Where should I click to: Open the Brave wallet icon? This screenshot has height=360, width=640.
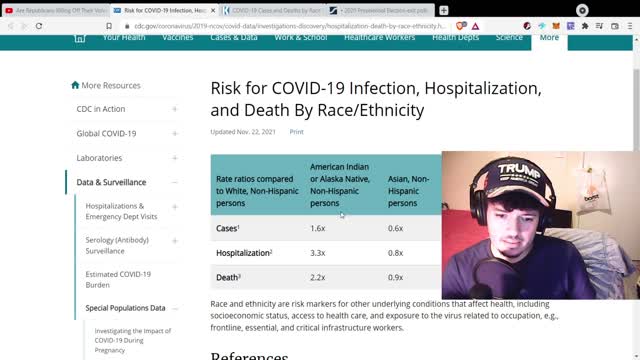click(615, 26)
